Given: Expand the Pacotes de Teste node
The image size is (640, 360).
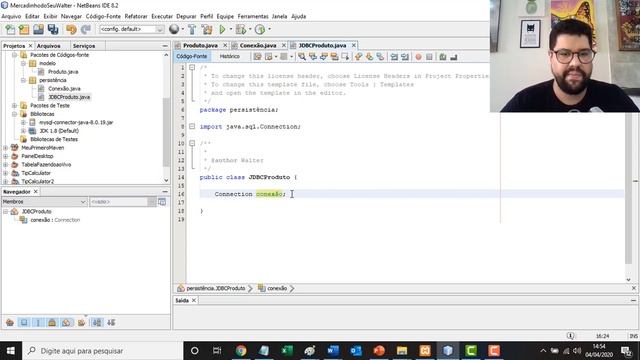Looking at the screenshot, I should coord(14,105).
